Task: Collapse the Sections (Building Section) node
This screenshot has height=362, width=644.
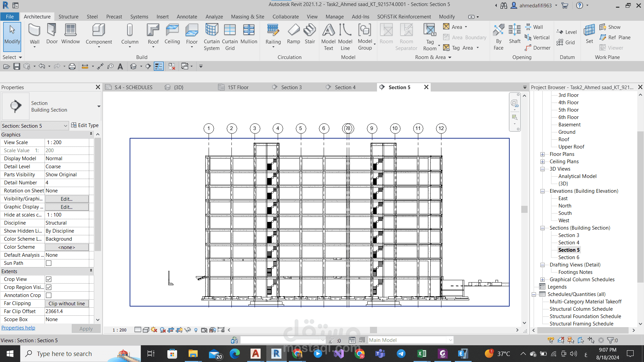Action: [542, 228]
